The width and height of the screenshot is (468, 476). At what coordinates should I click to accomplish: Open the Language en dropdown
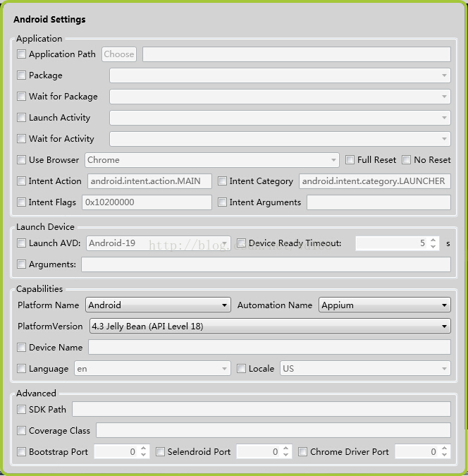coord(152,369)
